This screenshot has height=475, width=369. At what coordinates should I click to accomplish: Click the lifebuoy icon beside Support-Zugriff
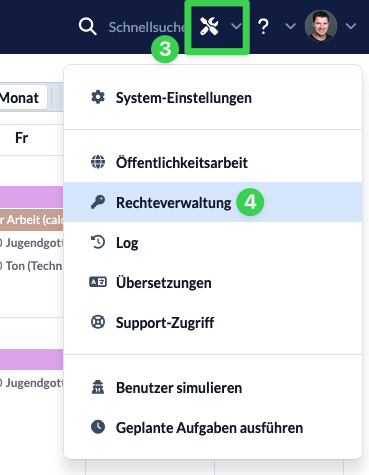click(98, 322)
